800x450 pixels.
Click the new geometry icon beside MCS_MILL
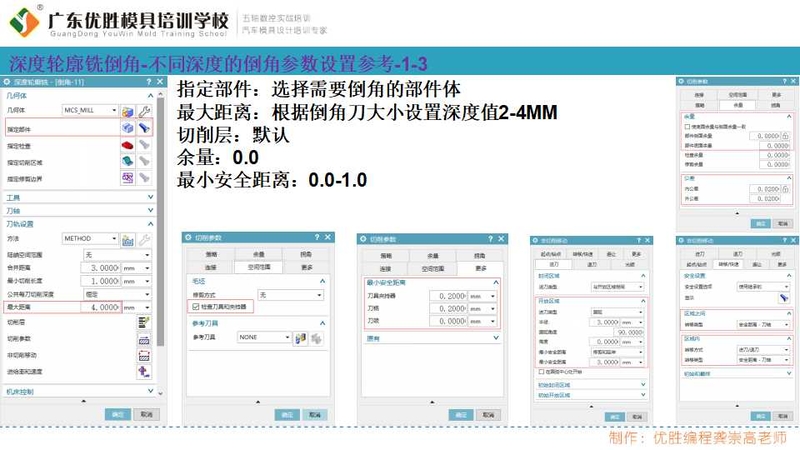(x=128, y=111)
